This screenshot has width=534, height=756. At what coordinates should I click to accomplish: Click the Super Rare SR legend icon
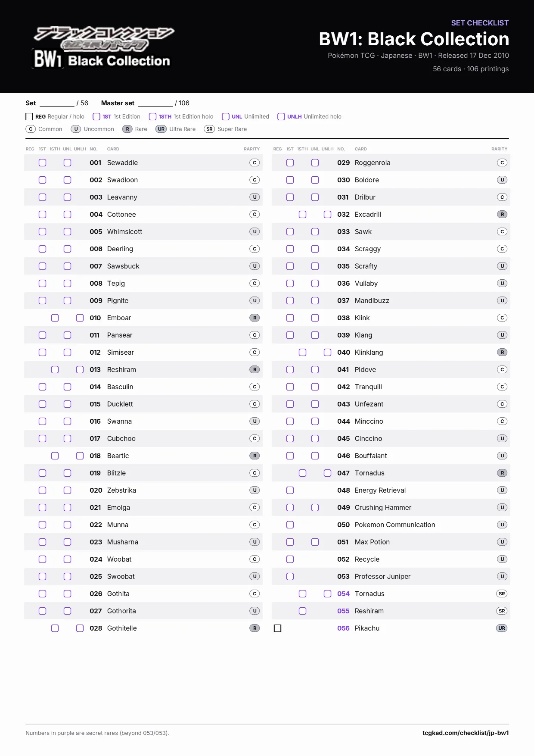(x=209, y=129)
